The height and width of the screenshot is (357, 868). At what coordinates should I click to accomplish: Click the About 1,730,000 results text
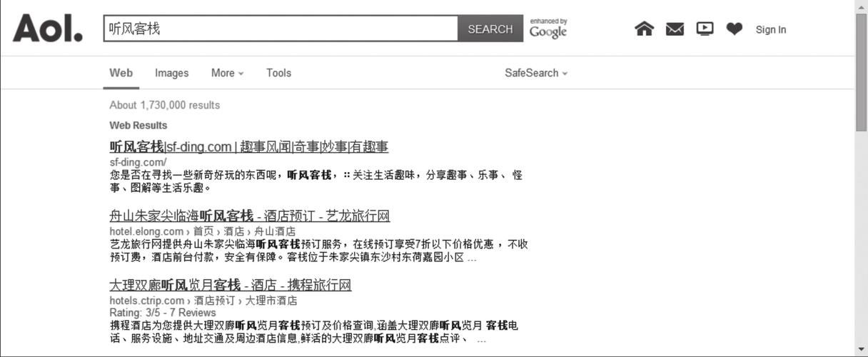(x=165, y=105)
